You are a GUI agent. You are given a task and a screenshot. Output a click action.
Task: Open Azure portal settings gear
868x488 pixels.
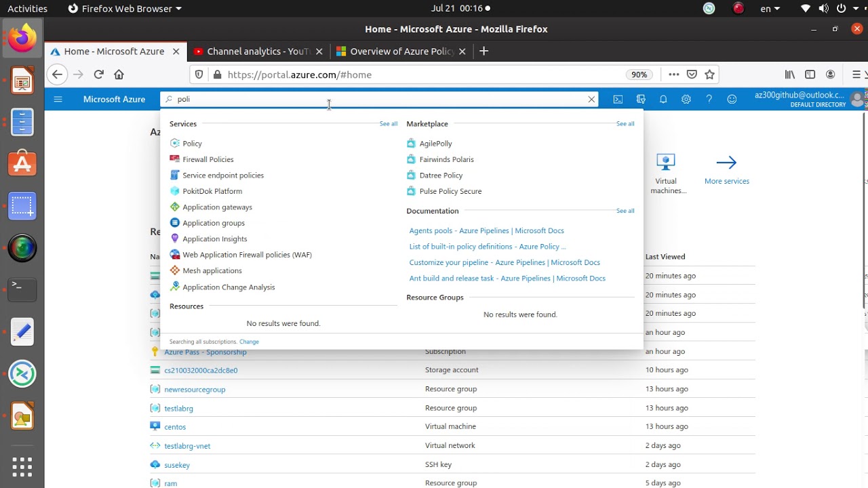pyautogui.click(x=686, y=99)
